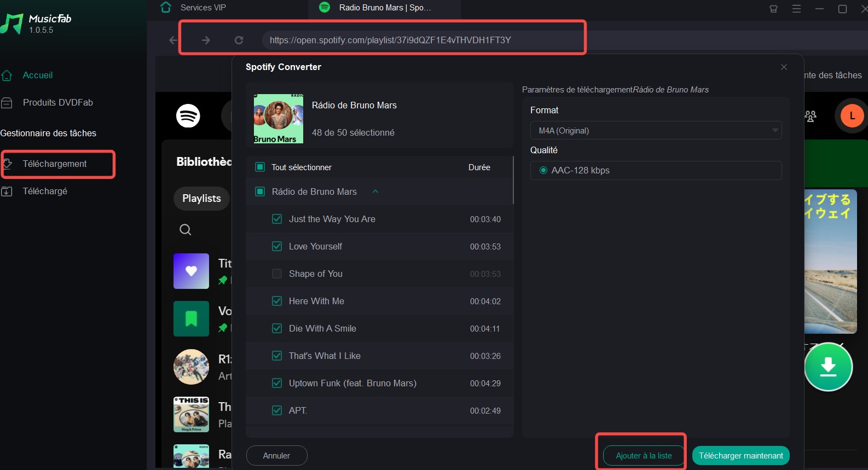Open the Téléchargé completed list
This screenshot has height=470, width=868.
[x=45, y=191]
